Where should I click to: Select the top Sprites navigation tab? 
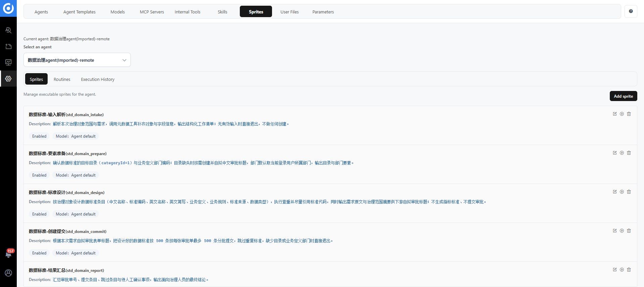pos(256,12)
